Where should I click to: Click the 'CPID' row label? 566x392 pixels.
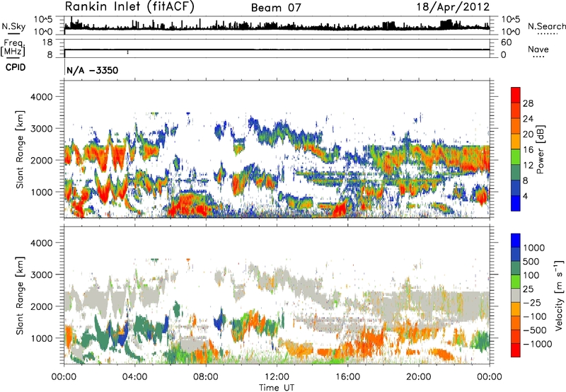(16, 67)
